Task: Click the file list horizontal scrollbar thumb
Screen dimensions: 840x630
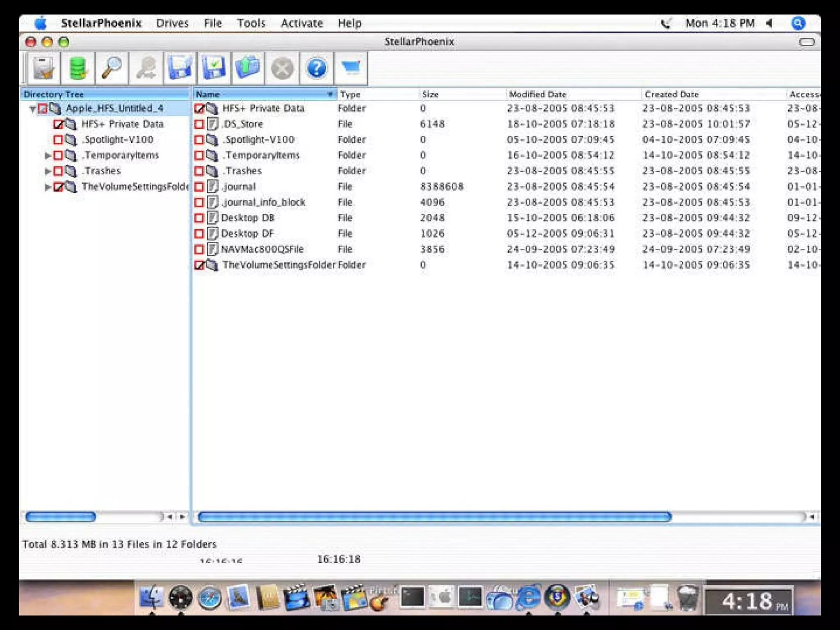Action: (x=434, y=517)
